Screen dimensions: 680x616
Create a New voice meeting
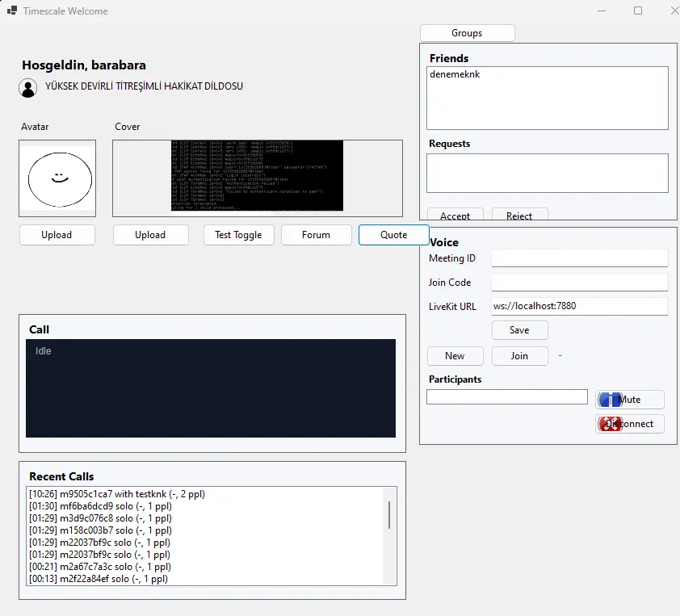455,356
